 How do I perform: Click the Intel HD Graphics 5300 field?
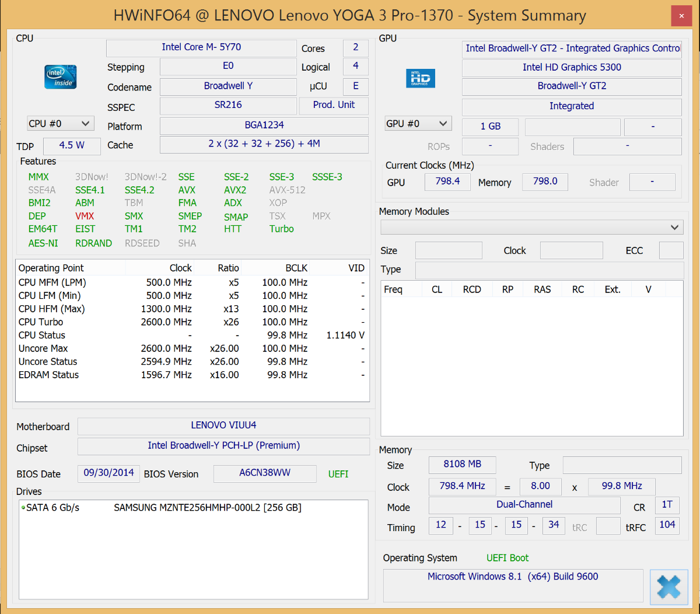coord(571,68)
